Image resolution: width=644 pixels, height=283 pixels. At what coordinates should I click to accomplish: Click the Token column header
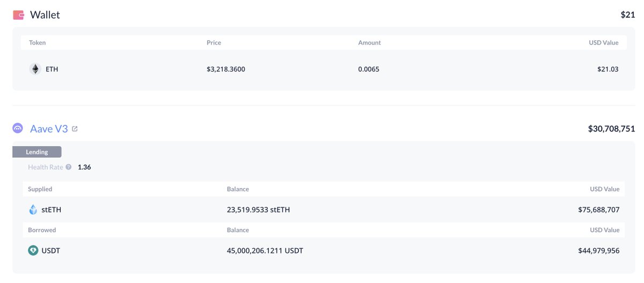(38, 43)
